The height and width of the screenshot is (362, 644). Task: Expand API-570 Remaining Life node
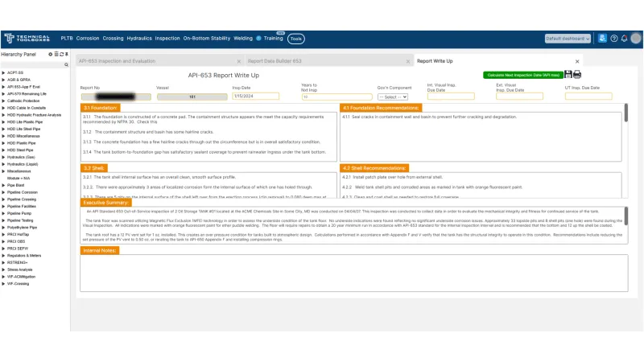click(x=3, y=93)
